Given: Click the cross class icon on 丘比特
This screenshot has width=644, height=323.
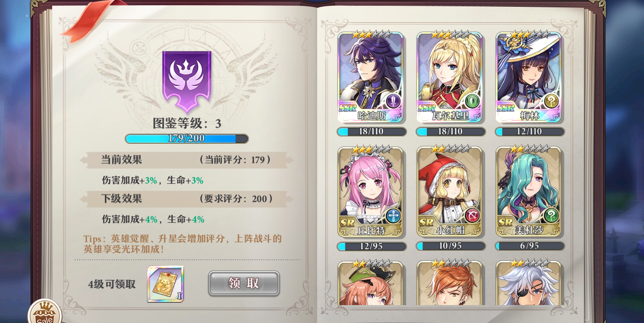Looking at the screenshot, I should point(393,215).
